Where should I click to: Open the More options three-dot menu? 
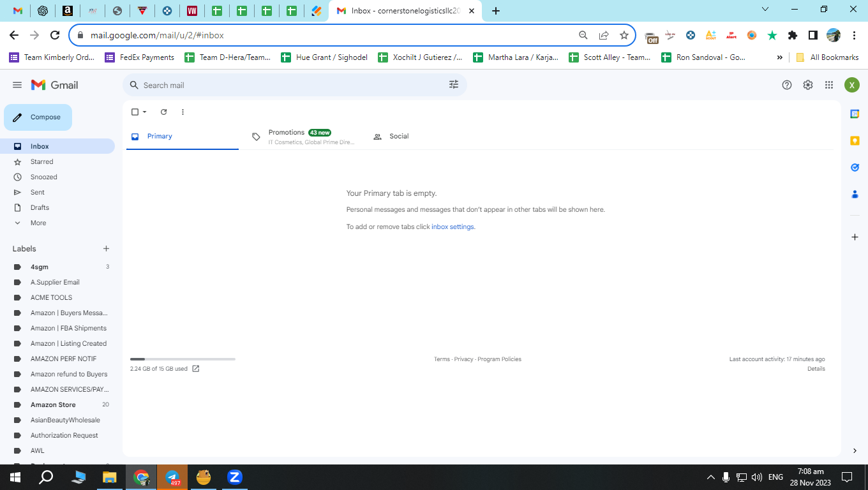click(183, 112)
